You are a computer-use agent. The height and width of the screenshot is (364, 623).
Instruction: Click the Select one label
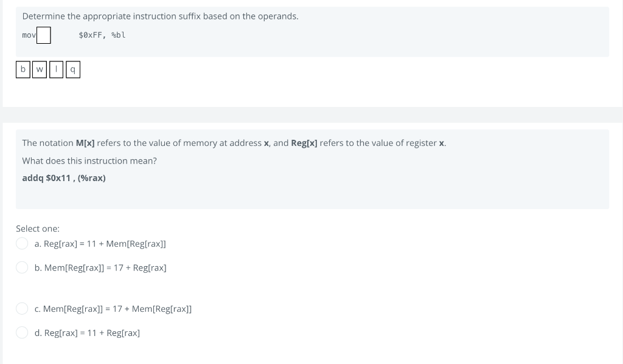click(37, 228)
